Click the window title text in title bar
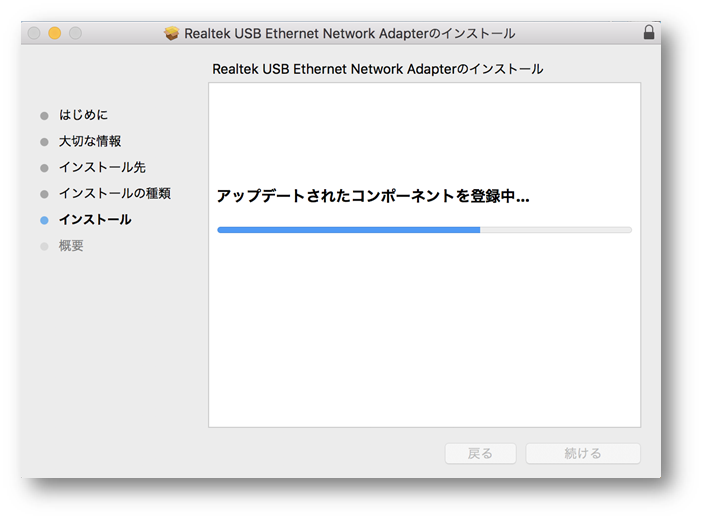Image resolution: width=703 pixels, height=520 pixels. 350,34
